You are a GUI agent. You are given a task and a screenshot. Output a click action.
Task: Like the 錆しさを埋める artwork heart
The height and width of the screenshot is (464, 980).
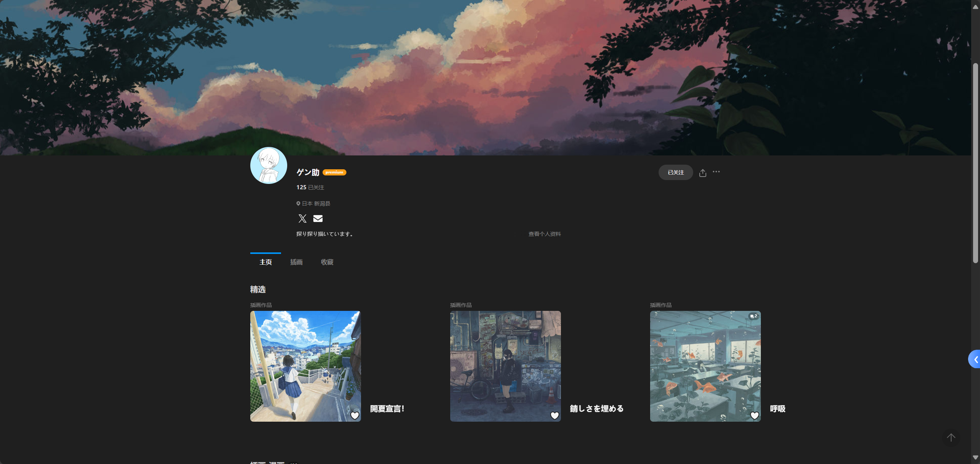pos(555,416)
